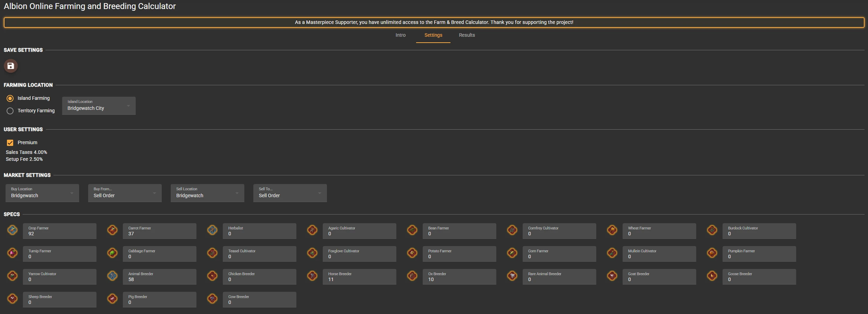868x314 pixels.
Task: Click the Rare Animal Breeder icon
Action: pos(512,276)
